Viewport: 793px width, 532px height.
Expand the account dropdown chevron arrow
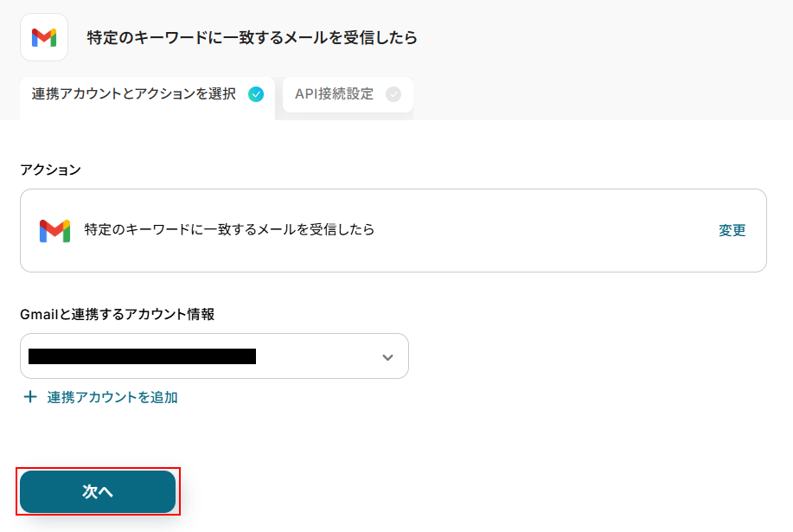[x=387, y=356]
